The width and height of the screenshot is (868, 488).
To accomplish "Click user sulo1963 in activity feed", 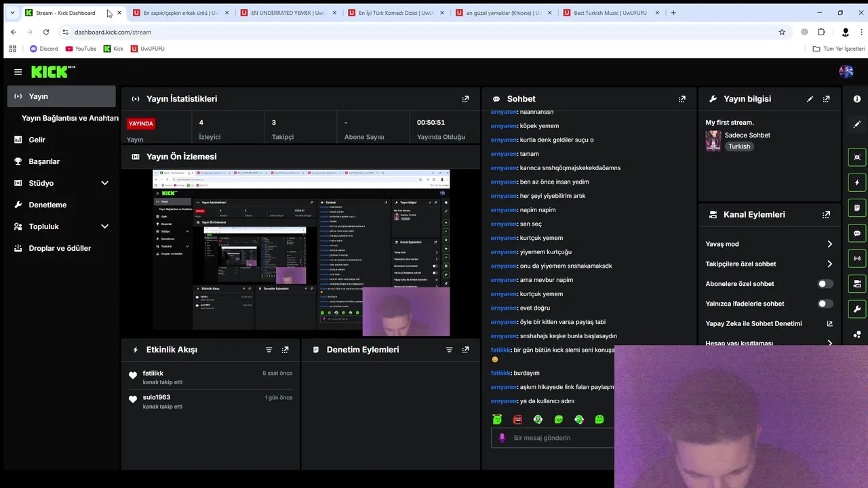I will pos(157,397).
